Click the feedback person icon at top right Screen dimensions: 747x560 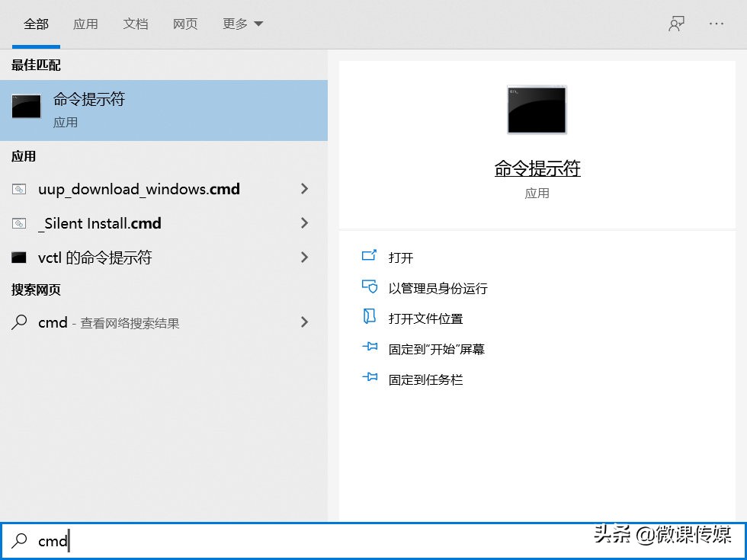(677, 24)
